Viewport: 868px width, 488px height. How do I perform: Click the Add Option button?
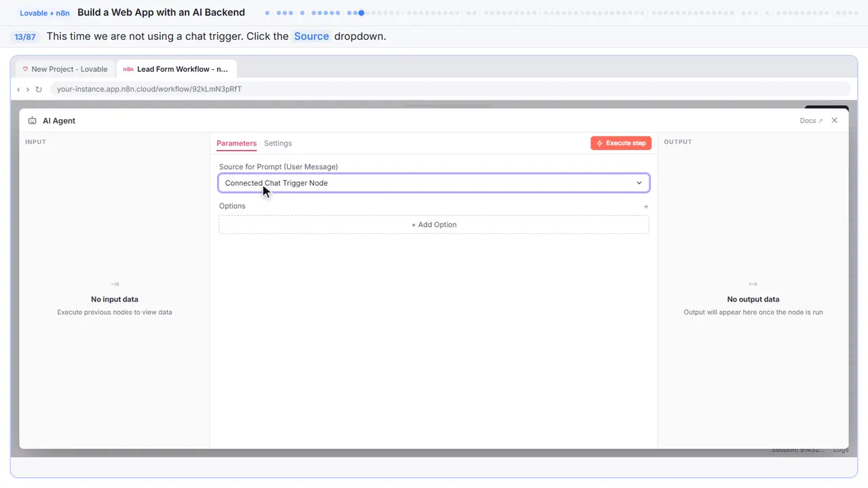pyautogui.click(x=434, y=224)
